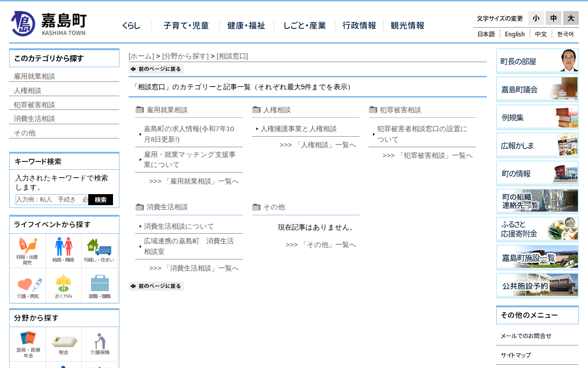Open the 嘉島町議会 banner
Screen dimensions: 588x368
click(537, 89)
